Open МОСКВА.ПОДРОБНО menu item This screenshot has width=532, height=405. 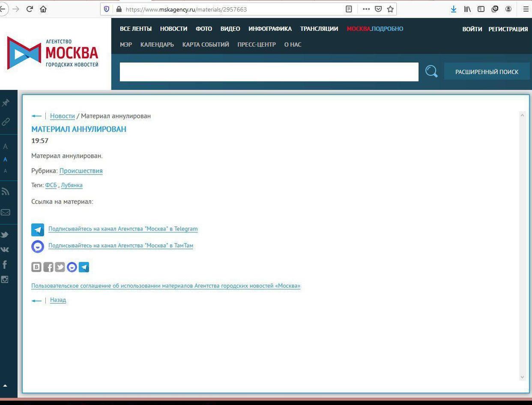click(375, 29)
